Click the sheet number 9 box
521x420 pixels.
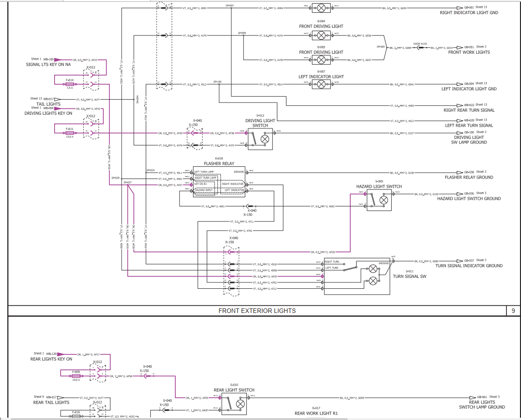pos(513,311)
